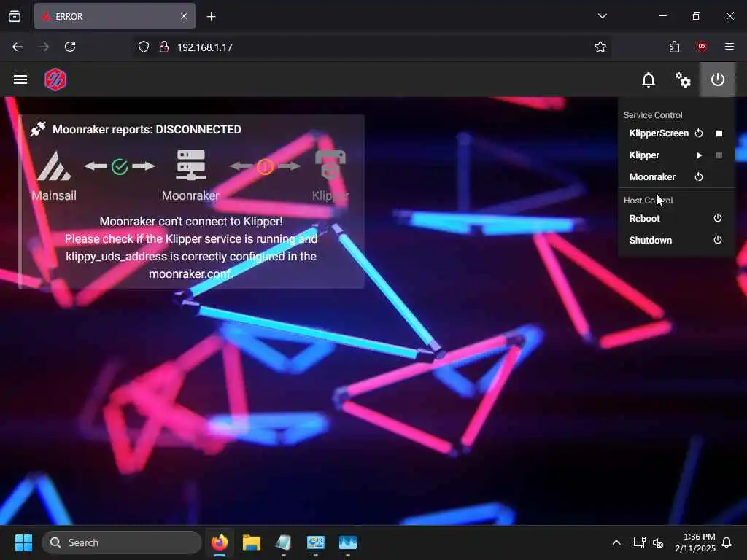The width and height of the screenshot is (747, 560).
Task: Click the 'Moonraker can't connect to Klipper!' text
Action: click(x=190, y=222)
